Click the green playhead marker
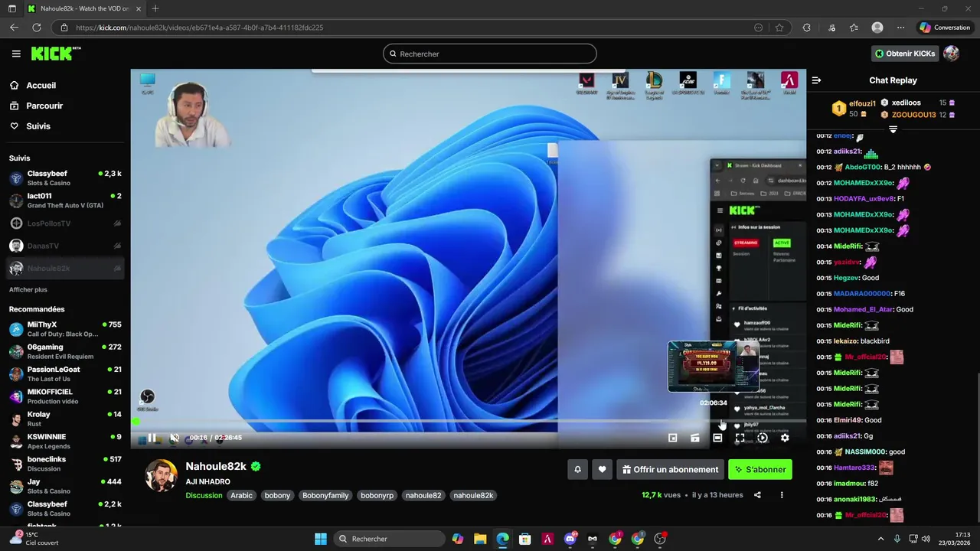The height and width of the screenshot is (551, 980). coord(136,421)
